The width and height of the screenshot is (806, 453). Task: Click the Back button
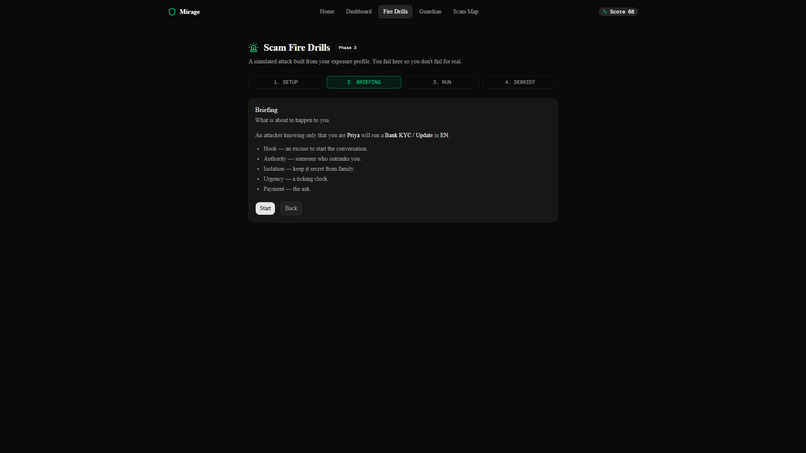click(x=291, y=208)
